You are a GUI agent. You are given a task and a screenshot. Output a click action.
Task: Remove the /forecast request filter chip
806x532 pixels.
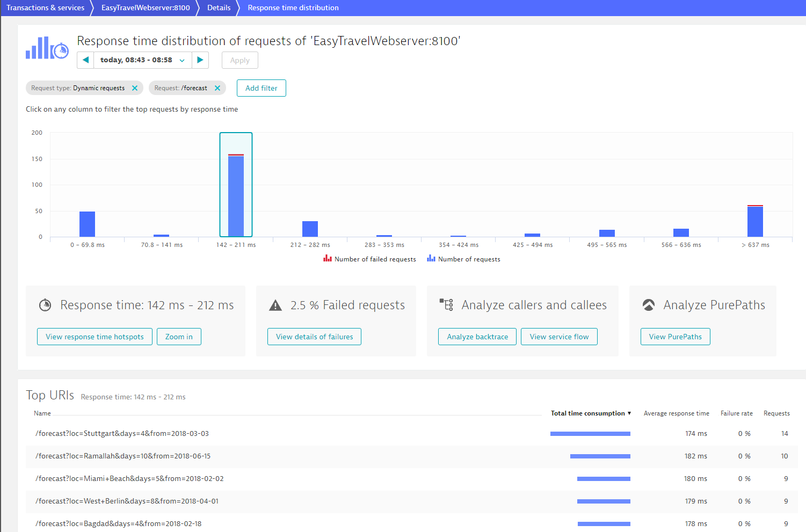tap(217, 88)
